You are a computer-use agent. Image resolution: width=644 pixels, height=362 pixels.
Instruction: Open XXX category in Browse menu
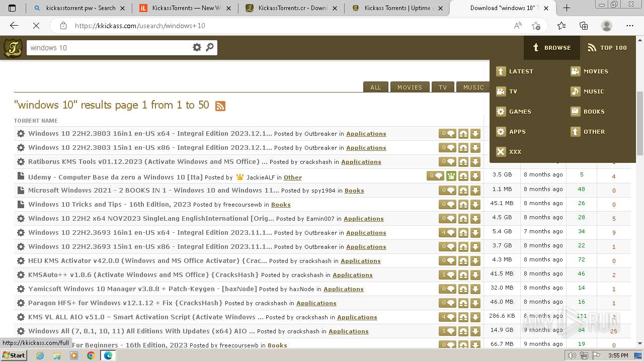(x=509, y=152)
